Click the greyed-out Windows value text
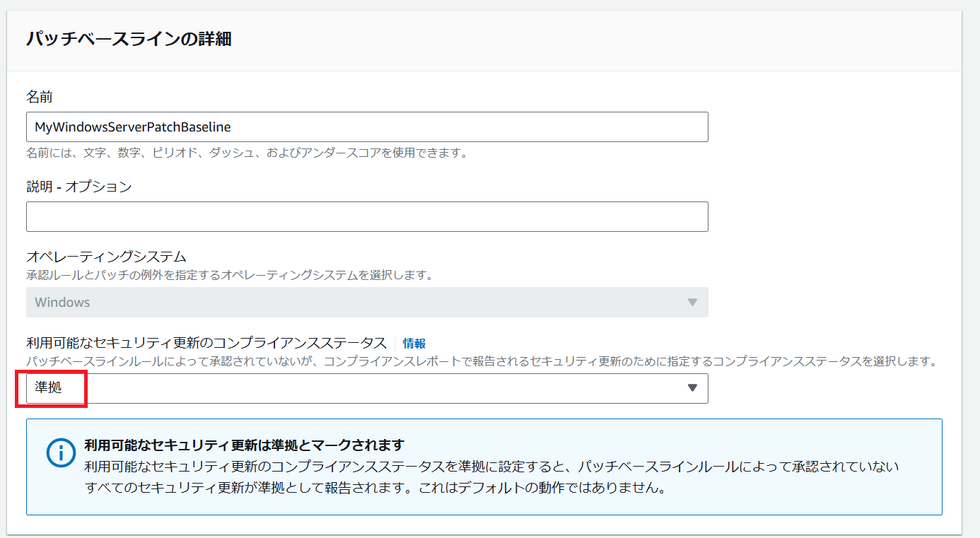The width and height of the screenshot is (980, 538). [x=62, y=303]
